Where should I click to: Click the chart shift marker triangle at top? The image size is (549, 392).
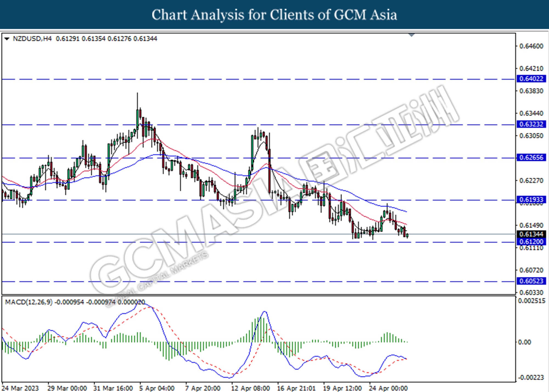pos(411,35)
